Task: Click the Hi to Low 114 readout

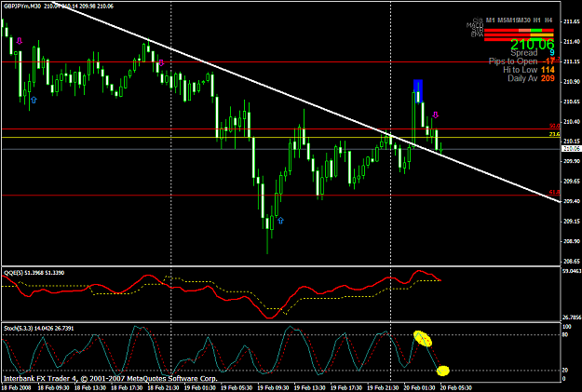Action: pyautogui.click(x=529, y=70)
